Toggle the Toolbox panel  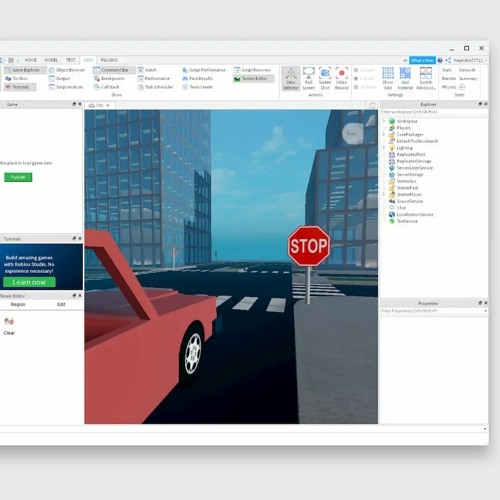point(17,78)
